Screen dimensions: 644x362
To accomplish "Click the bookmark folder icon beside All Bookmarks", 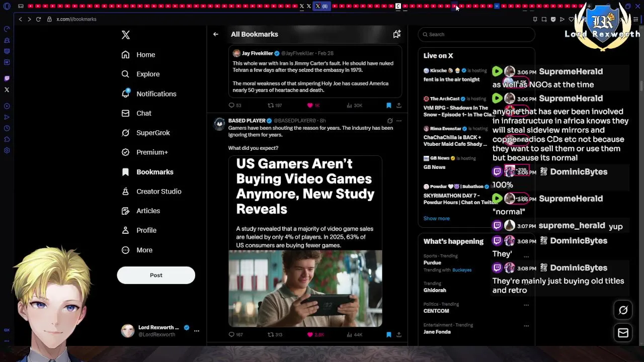I will [397, 34].
